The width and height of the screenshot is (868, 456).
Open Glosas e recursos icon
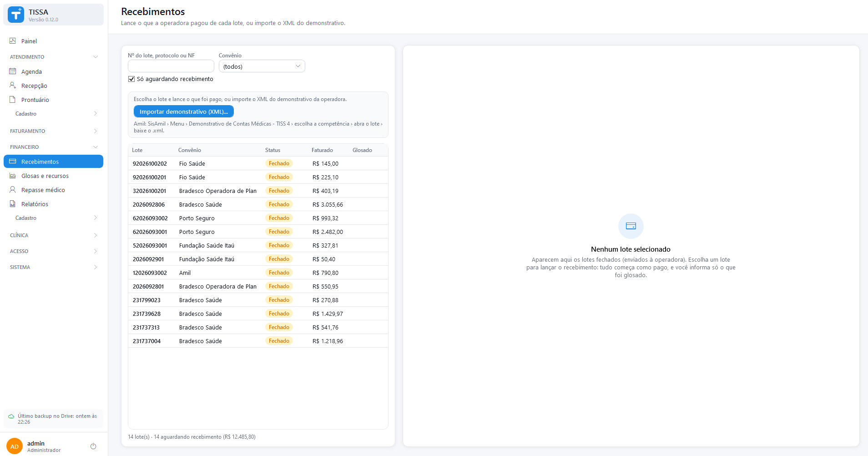13,176
